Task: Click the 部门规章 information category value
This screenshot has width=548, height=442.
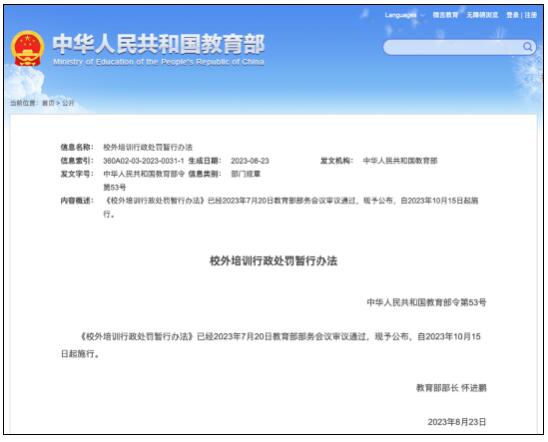Action: pyautogui.click(x=246, y=174)
